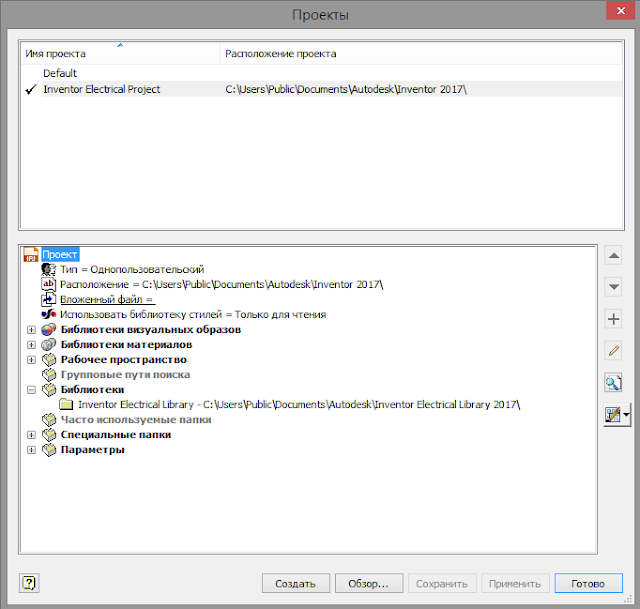Open Content Center library configuration button
The image size is (640, 609).
(x=613, y=415)
